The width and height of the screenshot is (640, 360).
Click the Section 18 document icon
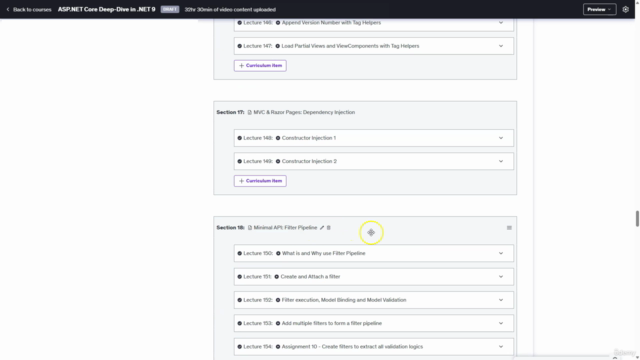(250, 228)
